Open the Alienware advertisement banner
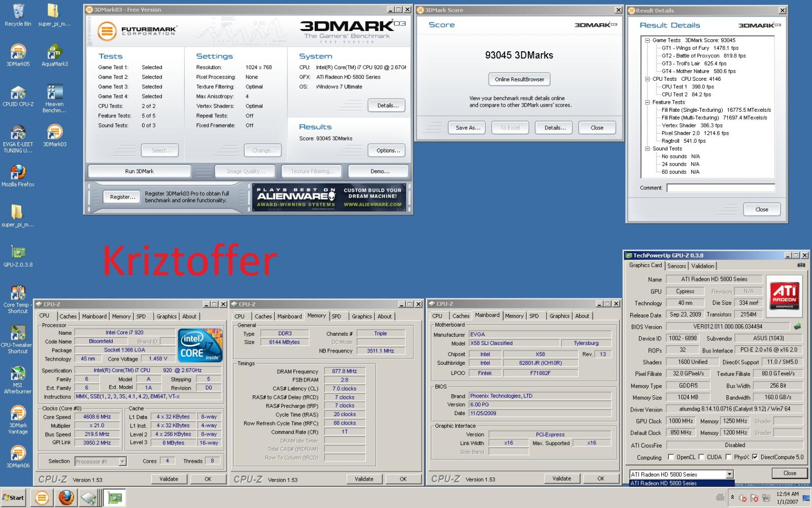The width and height of the screenshot is (812, 508). click(329, 197)
